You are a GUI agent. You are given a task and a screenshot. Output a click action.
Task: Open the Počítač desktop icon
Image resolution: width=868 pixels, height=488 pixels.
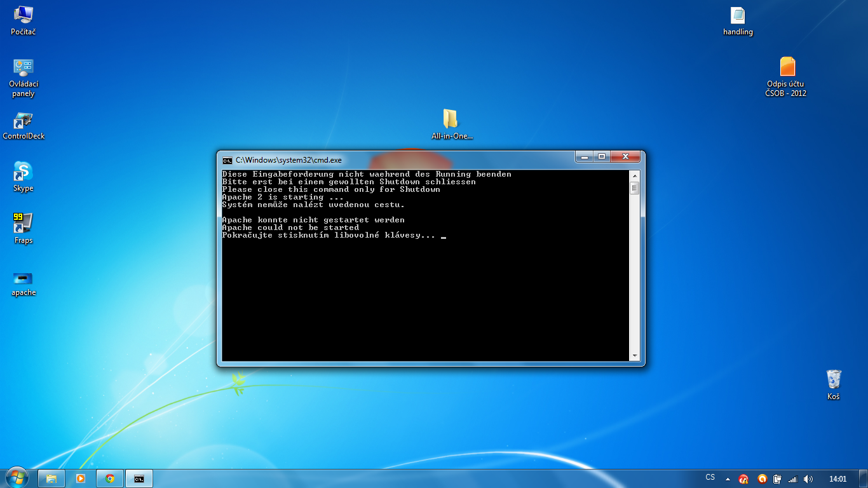coord(24,20)
